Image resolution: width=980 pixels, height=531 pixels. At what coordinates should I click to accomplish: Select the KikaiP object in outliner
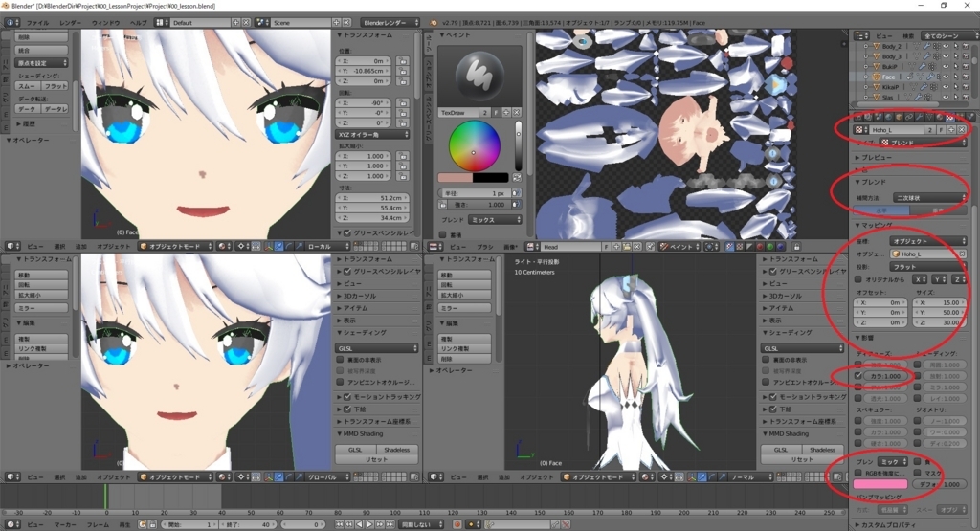890,87
